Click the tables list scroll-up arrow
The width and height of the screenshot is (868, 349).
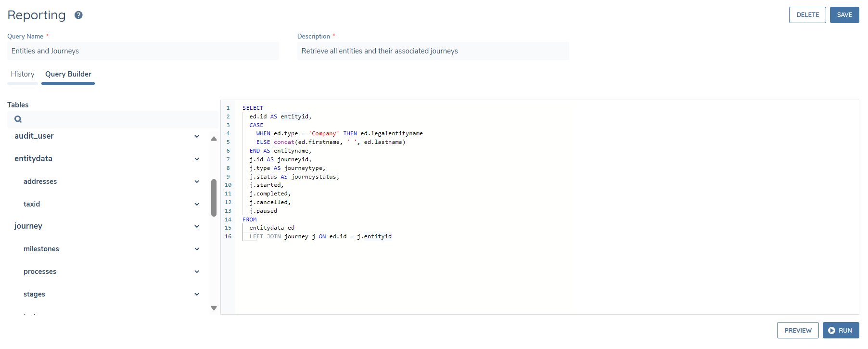tap(214, 139)
